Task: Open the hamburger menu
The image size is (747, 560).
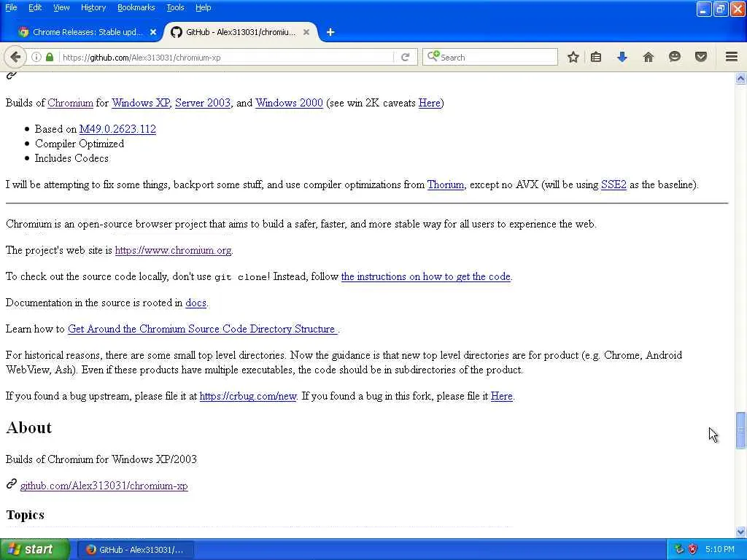Action: point(732,57)
